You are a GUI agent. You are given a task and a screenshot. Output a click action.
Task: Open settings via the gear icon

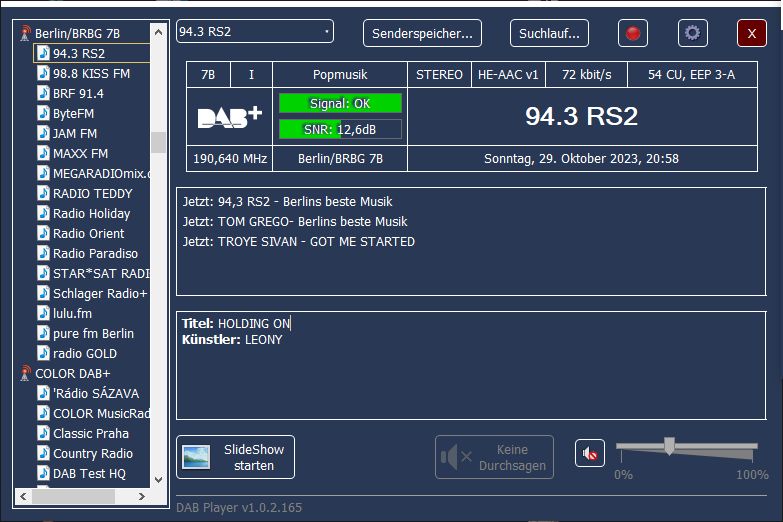(x=692, y=33)
